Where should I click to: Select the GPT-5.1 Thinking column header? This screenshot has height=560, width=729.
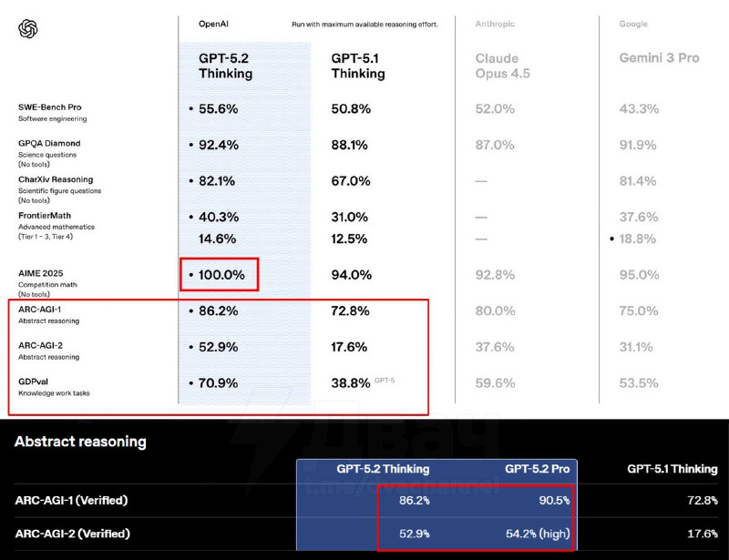coord(358,66)
